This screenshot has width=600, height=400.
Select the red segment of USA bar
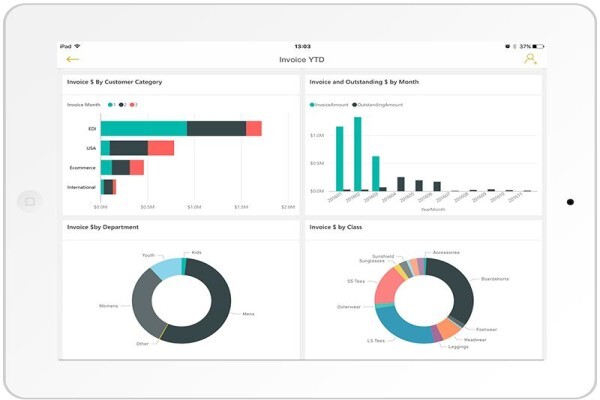coord(161,148)
